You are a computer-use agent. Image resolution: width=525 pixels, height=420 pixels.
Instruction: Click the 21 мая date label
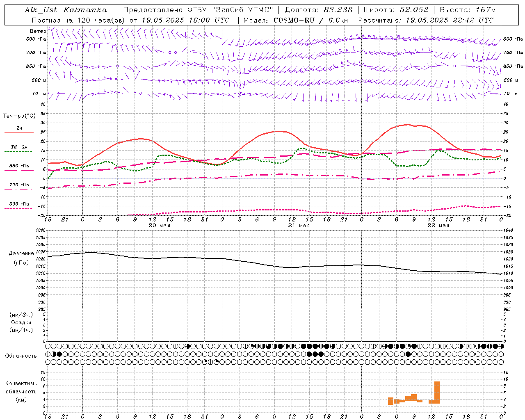tap(299, 226)
